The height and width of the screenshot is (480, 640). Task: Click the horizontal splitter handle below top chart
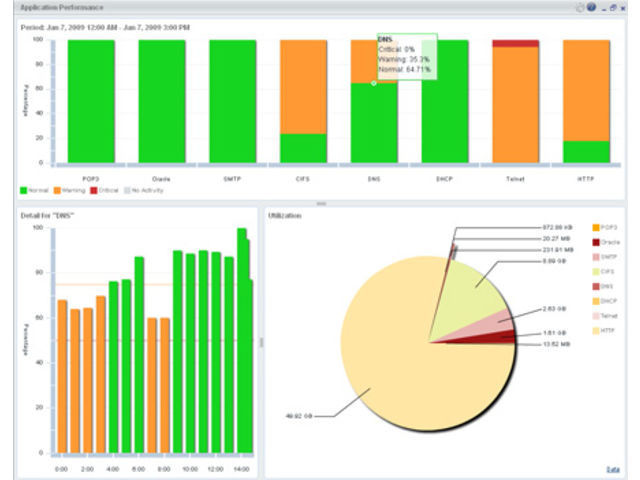point(321,203)
